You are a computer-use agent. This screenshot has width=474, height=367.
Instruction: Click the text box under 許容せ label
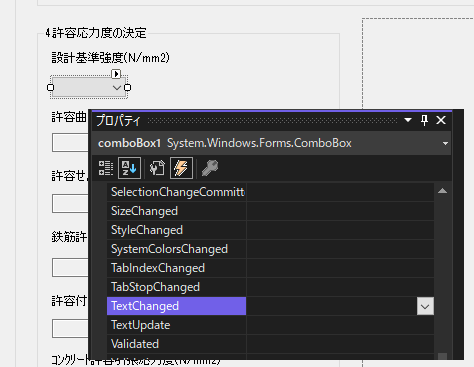click(70, 204)
